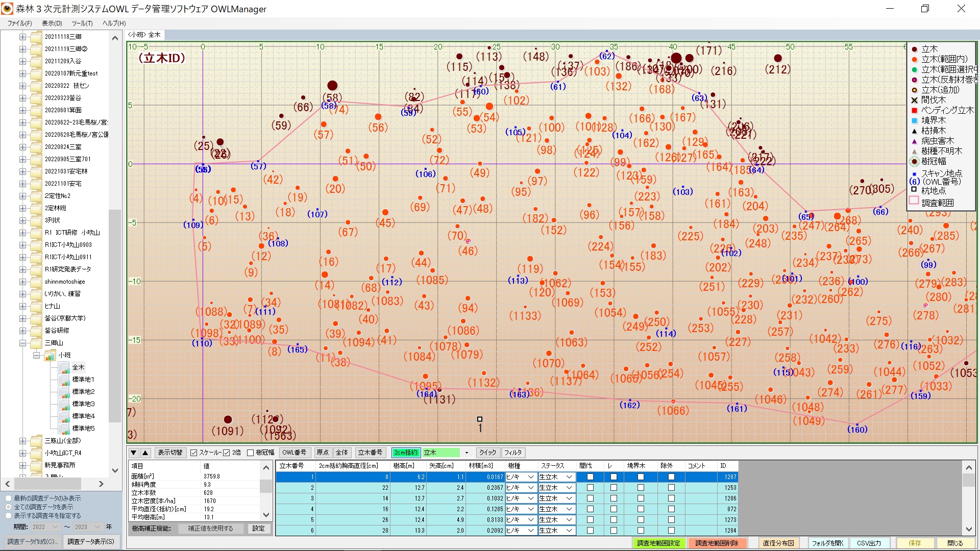980x551 pixels.
Task: Check 除外 box for tree number 4
Action: (671, 509)
